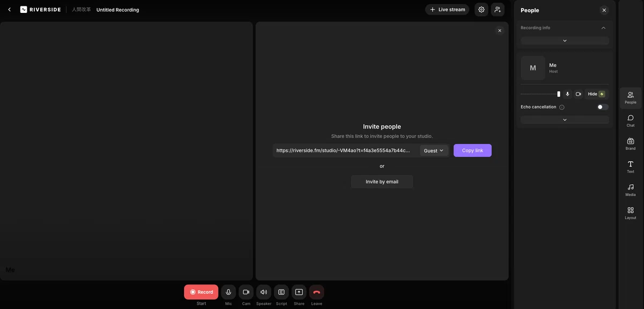
Task: Click Invite by email
Action: click(x=382, y=182)
